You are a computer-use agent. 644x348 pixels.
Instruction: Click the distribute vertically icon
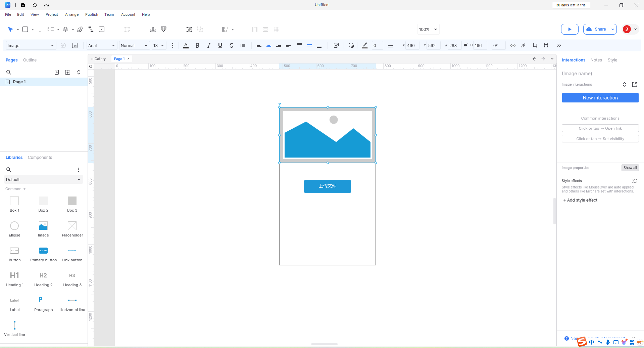(x=265, y=29)
